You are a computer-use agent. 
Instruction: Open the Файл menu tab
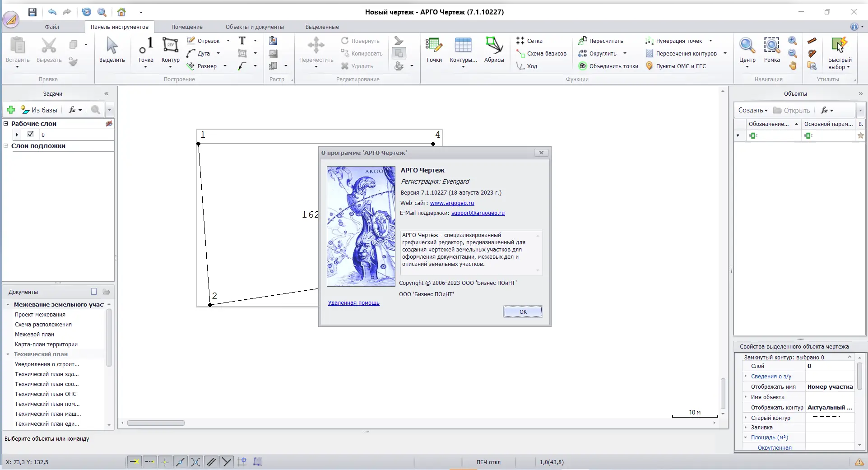point(52,27)
